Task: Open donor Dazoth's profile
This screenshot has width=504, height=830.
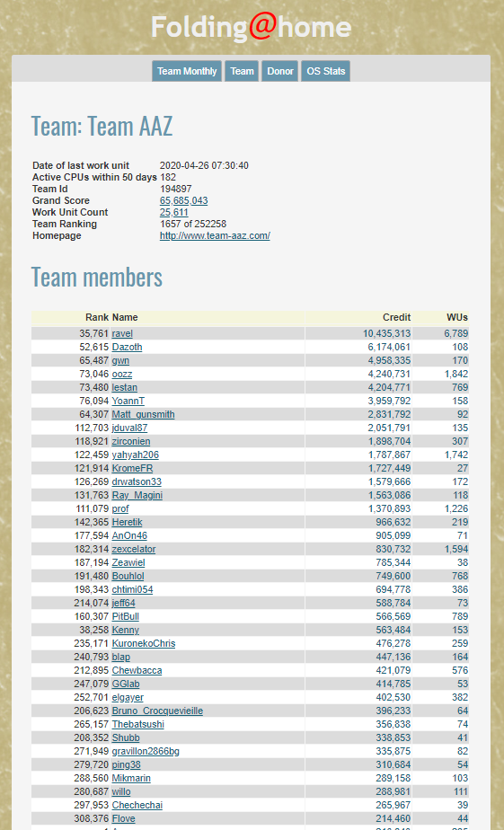Action: [x=127, y=348]
